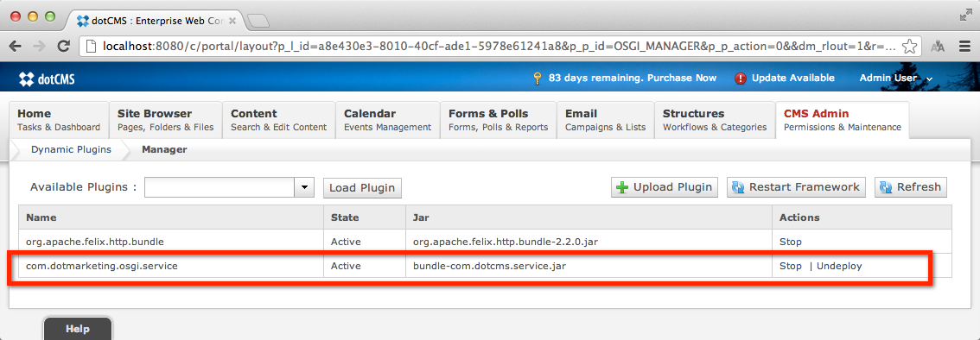Stop the org.apache.felix.http.bundle plugin
This screenshot has width=980, height=340.
click(x=791, y=242)
